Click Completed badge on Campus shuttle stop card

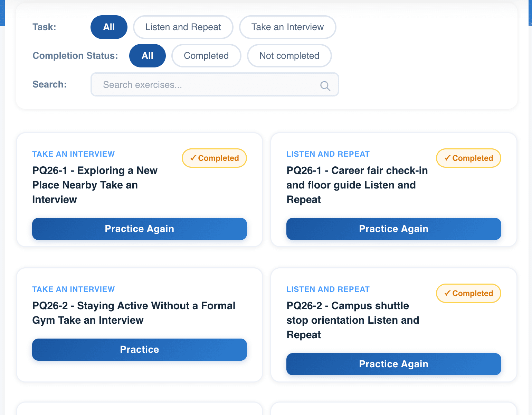468,293
